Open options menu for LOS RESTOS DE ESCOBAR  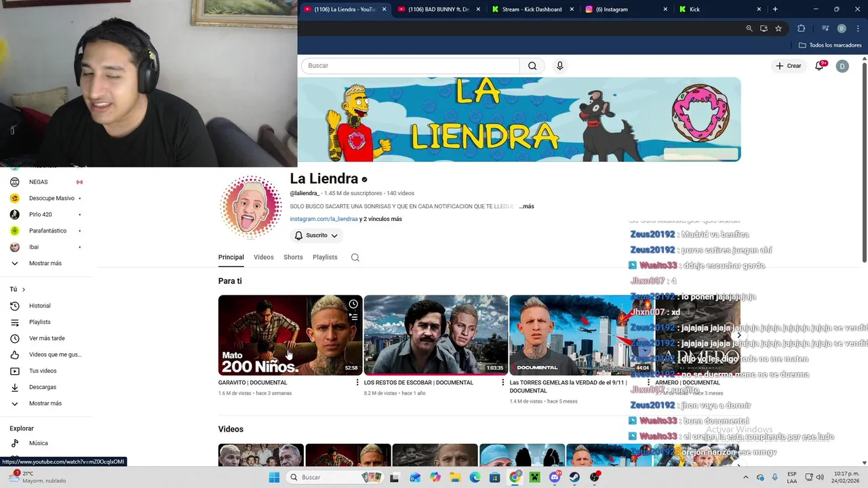pos(502,383)
